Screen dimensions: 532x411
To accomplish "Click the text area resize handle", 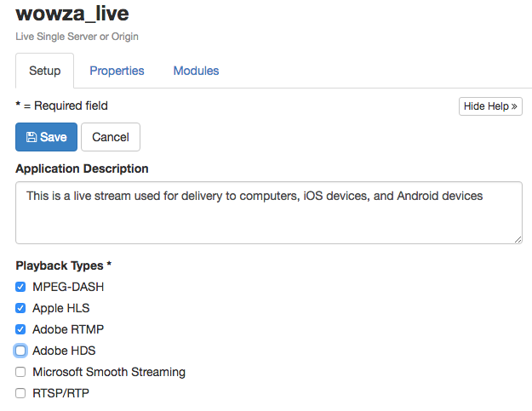I will [518, 238].
